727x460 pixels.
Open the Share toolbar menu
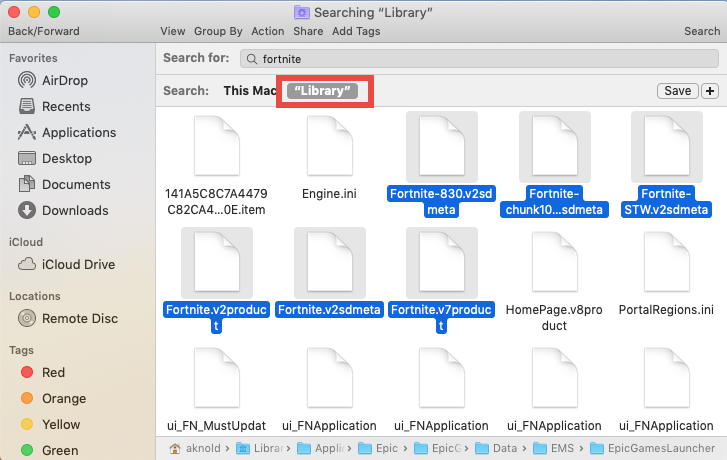tap(308, 31)
